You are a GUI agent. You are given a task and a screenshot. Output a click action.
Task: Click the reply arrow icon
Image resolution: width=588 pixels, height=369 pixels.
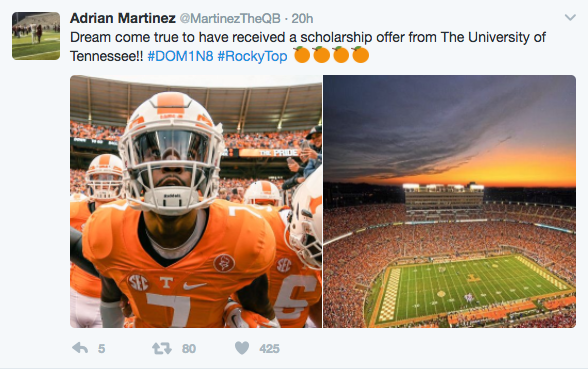[x=80, y=348]
